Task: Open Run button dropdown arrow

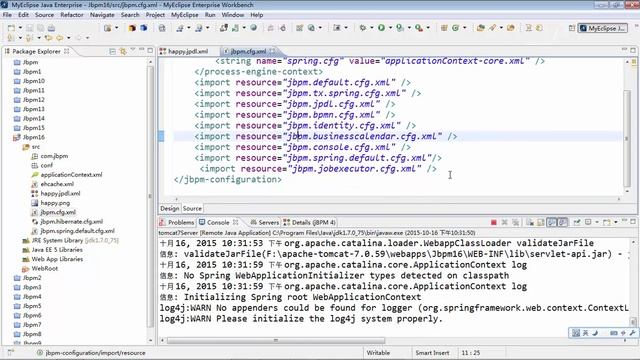Action: coord(390,28)
